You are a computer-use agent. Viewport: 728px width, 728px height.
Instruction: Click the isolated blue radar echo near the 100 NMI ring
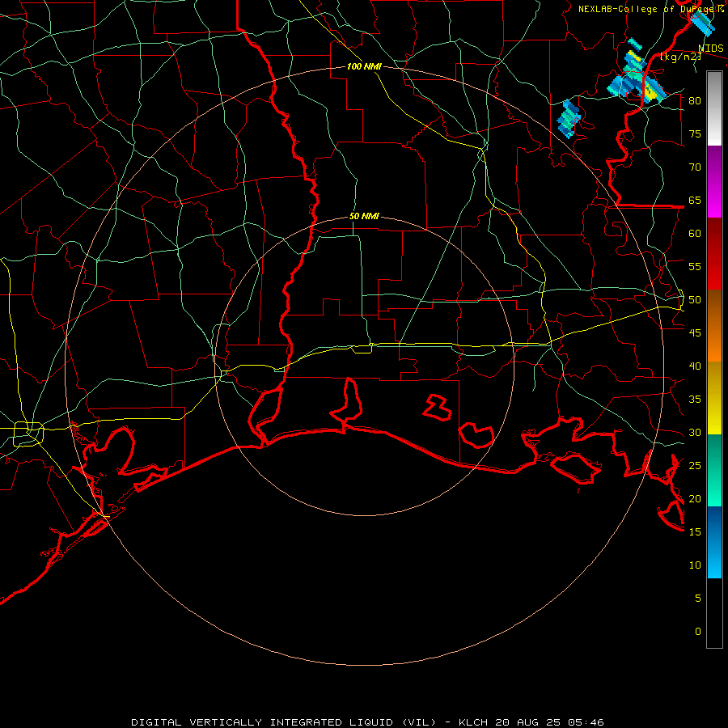[x=569, y=118]
